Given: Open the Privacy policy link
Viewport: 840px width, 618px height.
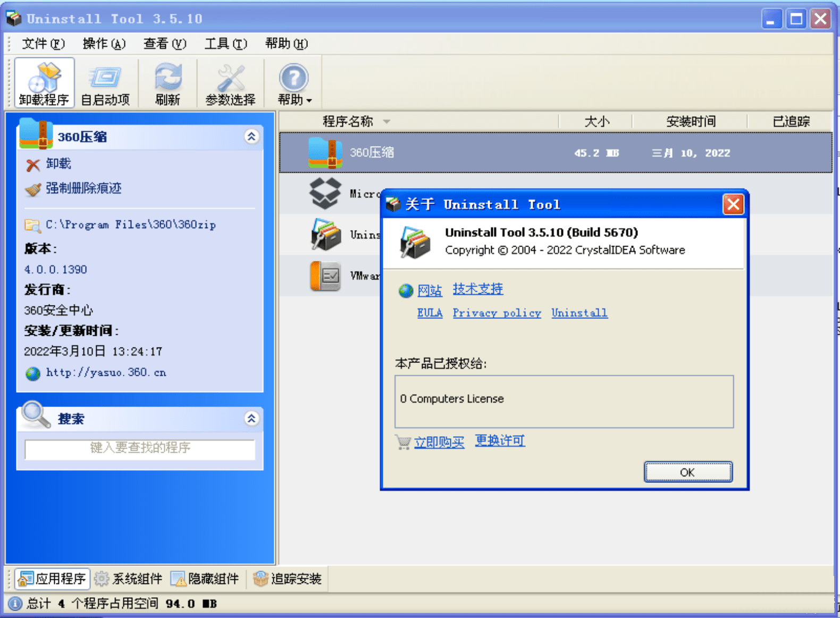Looking at the screenshot, I should click(497, 313).
